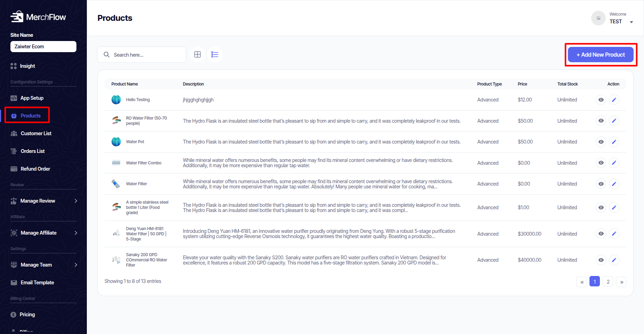Open Customer List in sidebar

pos(36,133)
